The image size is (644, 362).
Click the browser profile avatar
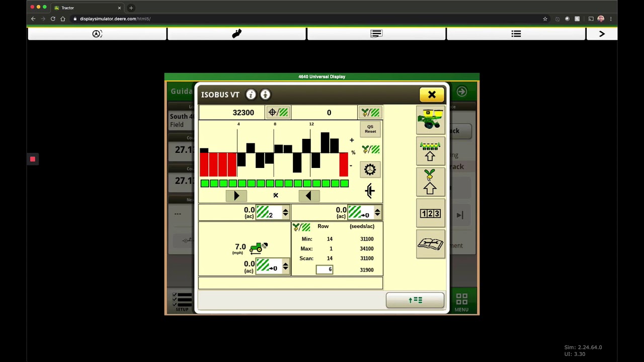point(601,19)
